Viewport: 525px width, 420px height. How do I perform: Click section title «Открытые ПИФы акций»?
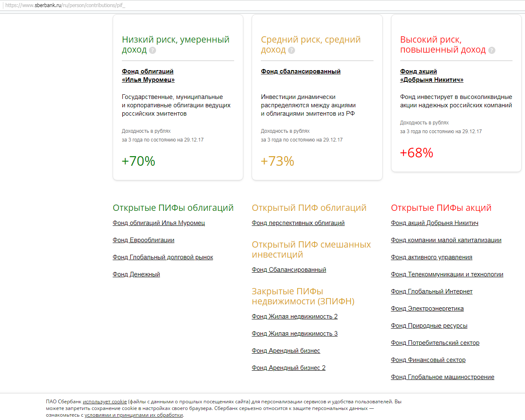(441, 208)
